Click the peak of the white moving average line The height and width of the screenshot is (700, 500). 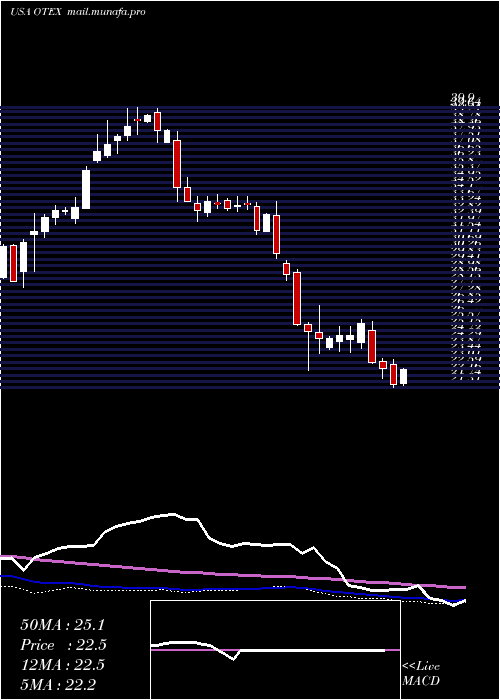pos(172,514)
